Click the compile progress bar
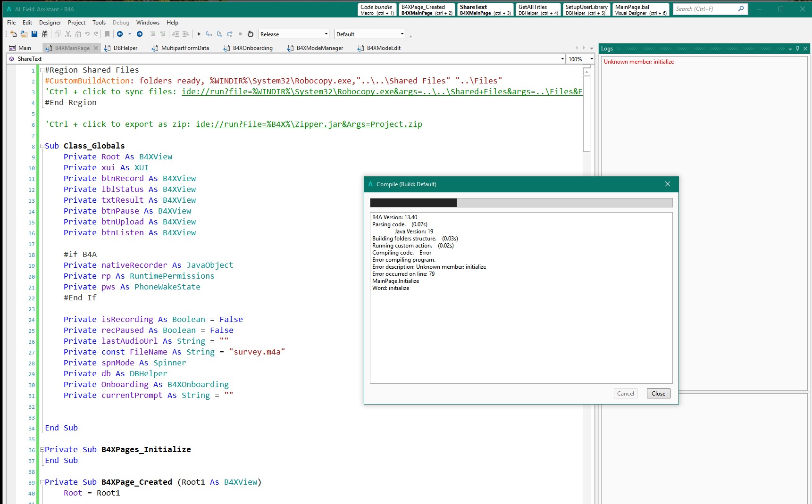 click(x=521, y=203)
